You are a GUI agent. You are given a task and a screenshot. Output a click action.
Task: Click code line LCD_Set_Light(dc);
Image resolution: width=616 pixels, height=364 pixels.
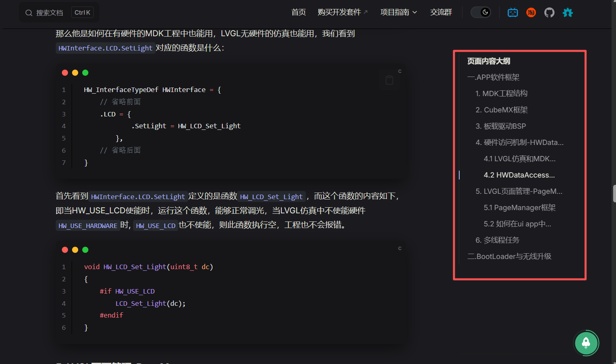pos(150,303)
